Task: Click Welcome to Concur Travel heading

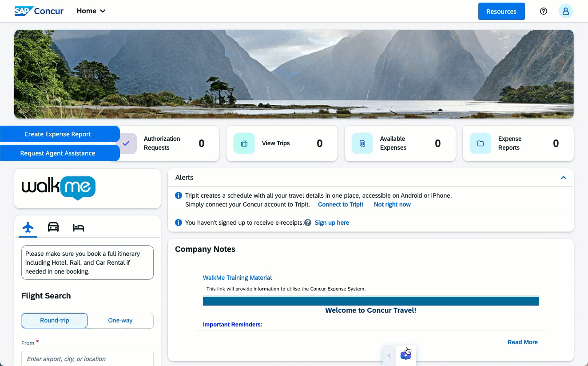Action: click(371, 310)
